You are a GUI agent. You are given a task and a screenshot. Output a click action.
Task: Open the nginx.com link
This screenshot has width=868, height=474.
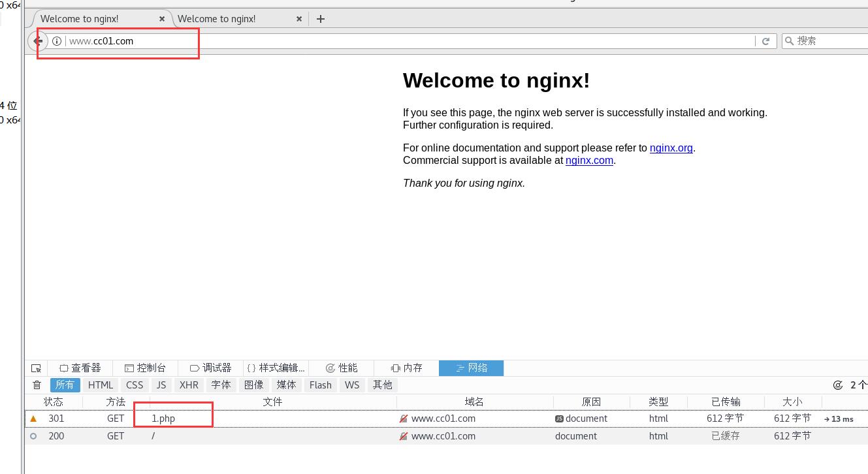589,161
